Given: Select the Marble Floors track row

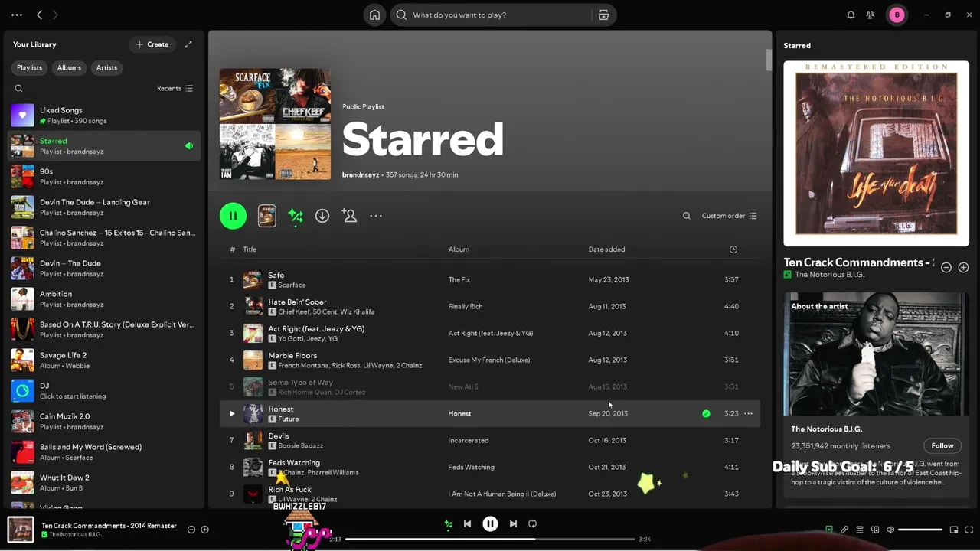Looking at the screenshot, I should click(x=490, y=360).
